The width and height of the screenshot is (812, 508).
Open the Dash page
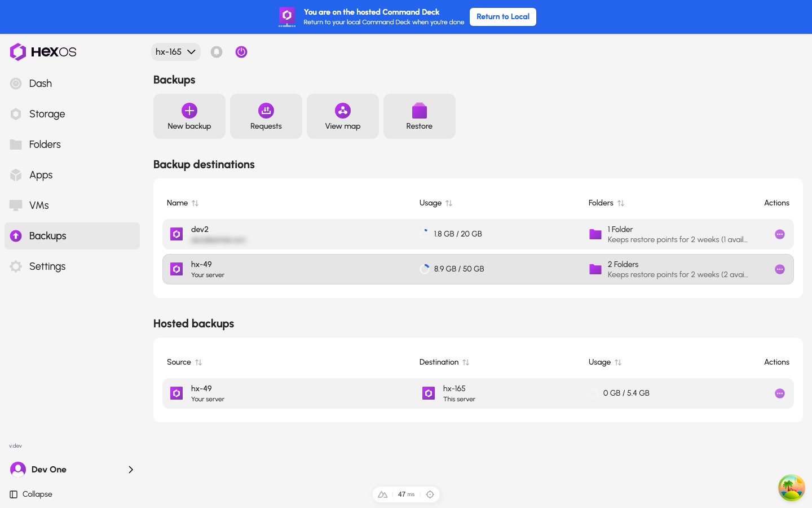pos(72,84)
